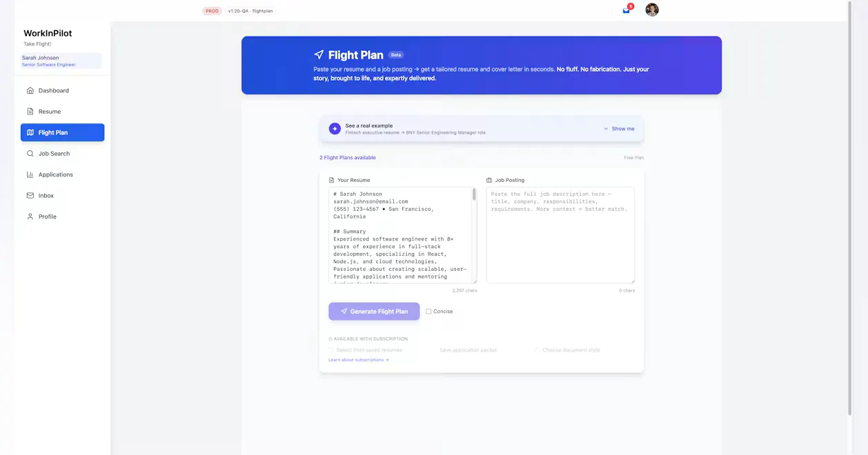The height and width of the screenshot is (455, 868).
Task: Click the Beta badge beside Flight Plan
Action: [396, 54]
